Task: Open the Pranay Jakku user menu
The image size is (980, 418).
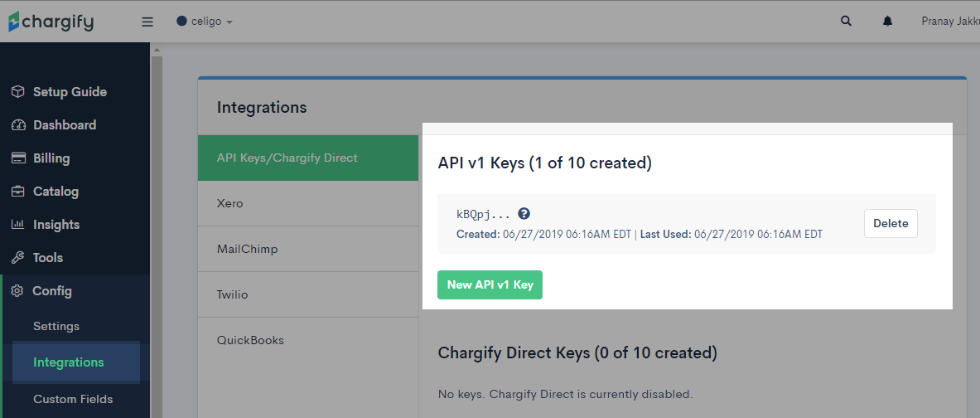Action: 951,22
